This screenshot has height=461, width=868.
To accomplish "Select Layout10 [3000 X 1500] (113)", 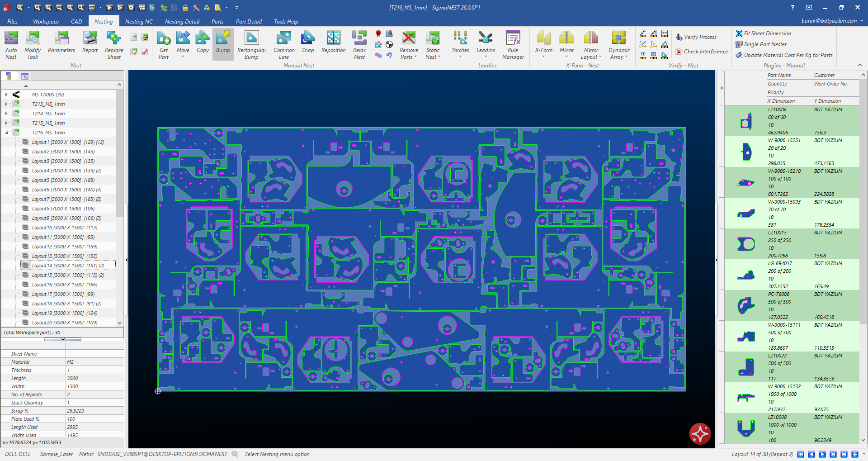I will pyautogui.click(x=65, y=228).
